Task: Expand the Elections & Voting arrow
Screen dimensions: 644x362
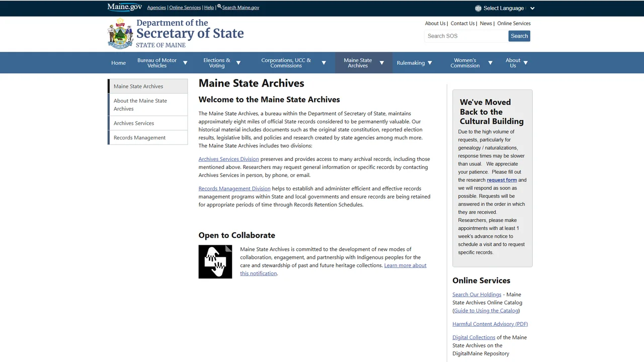Action: click(238, 63)
